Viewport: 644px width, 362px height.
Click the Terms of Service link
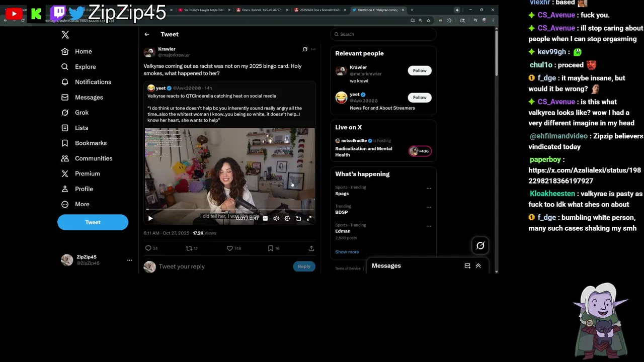coord(348,268)
